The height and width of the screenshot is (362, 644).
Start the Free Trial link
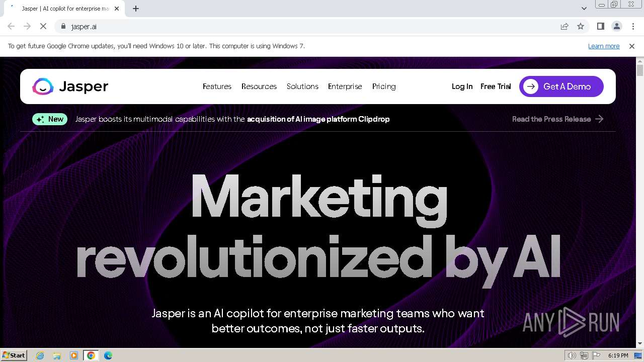pyautogui.click(x=496, y=86)
